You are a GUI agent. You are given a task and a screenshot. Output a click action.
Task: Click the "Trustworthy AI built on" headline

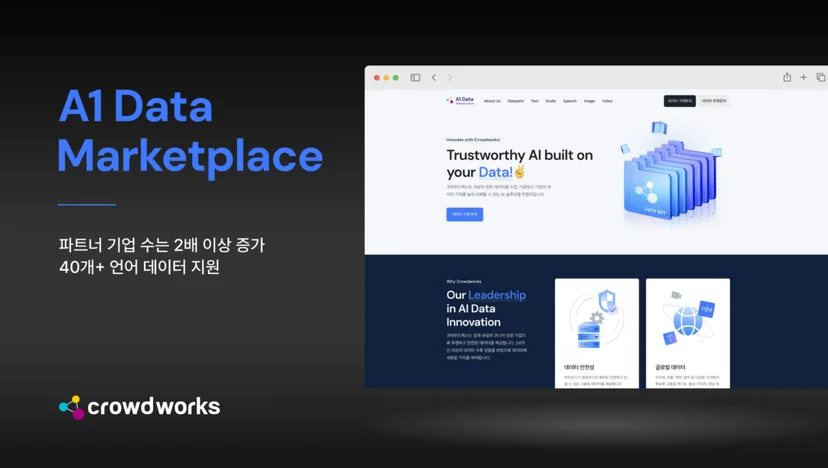pyautogui.click(x=520, y=155)
